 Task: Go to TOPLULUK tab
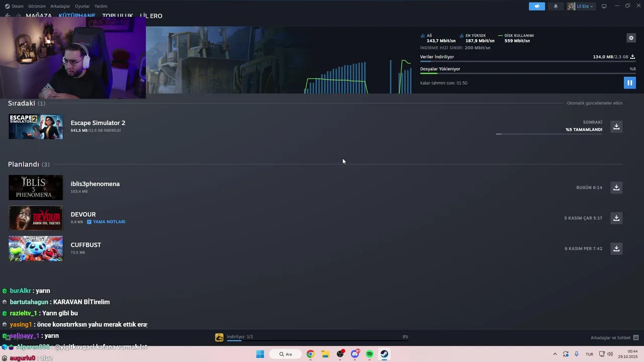pos(118,16)
